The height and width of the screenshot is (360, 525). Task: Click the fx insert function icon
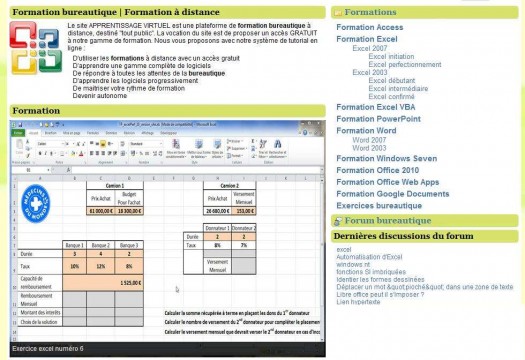click(x=68, y=170)
